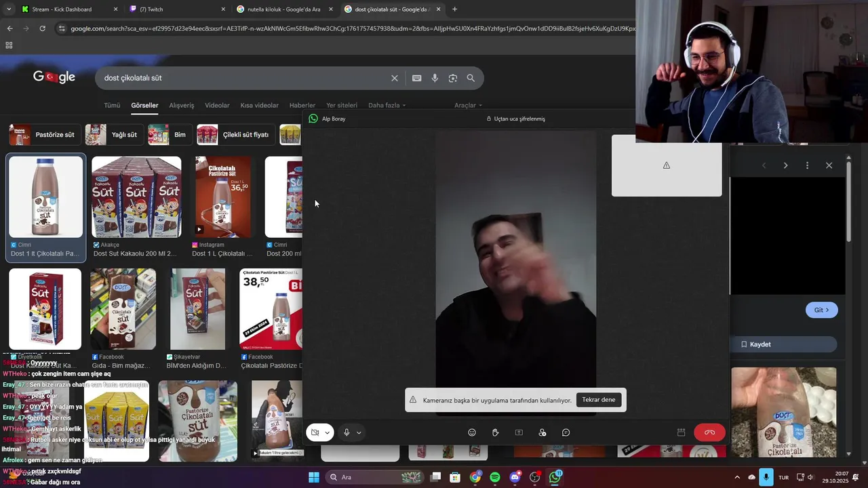The height and width of the screenshot is (488, 868).
Task: Open the Facebook 38,50 price image
Action: point(271,310)
